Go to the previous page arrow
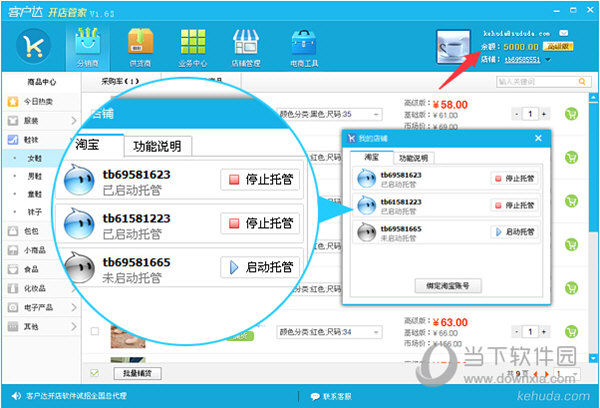 click(535, 373)
